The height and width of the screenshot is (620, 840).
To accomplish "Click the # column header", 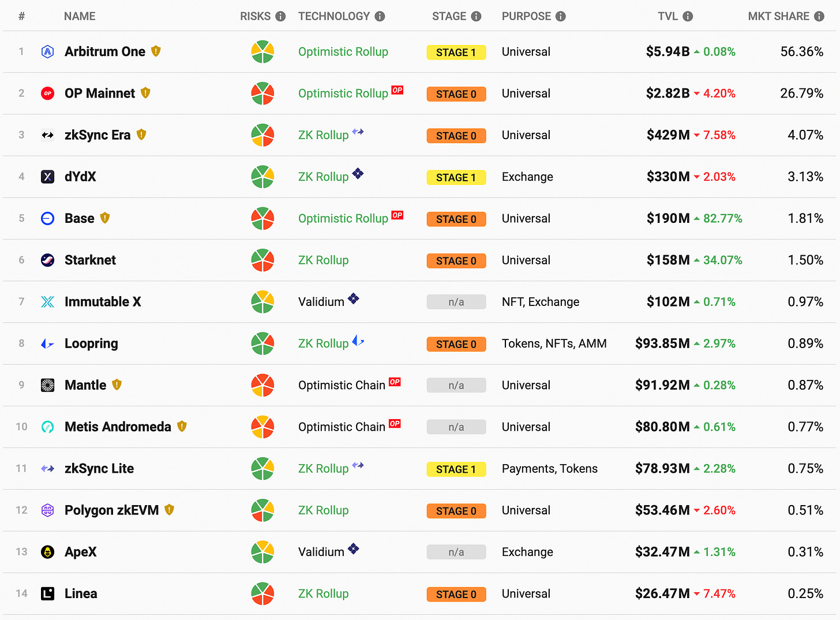I will [21, 16].
